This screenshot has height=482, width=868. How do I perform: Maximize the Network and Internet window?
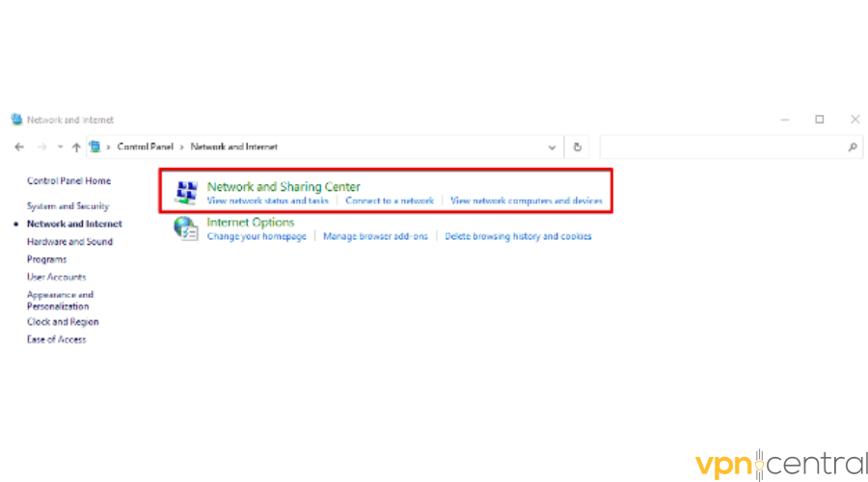click(819, 120)
